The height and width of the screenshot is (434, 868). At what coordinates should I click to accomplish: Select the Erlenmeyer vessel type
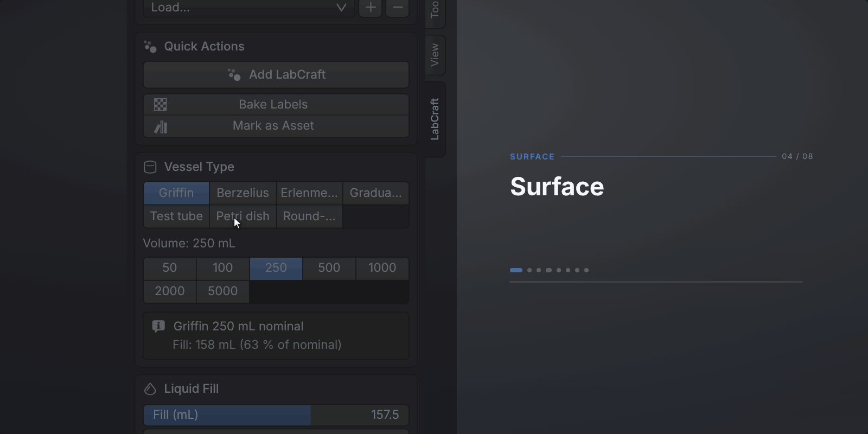pyautogui.click(x=309, y=193)
